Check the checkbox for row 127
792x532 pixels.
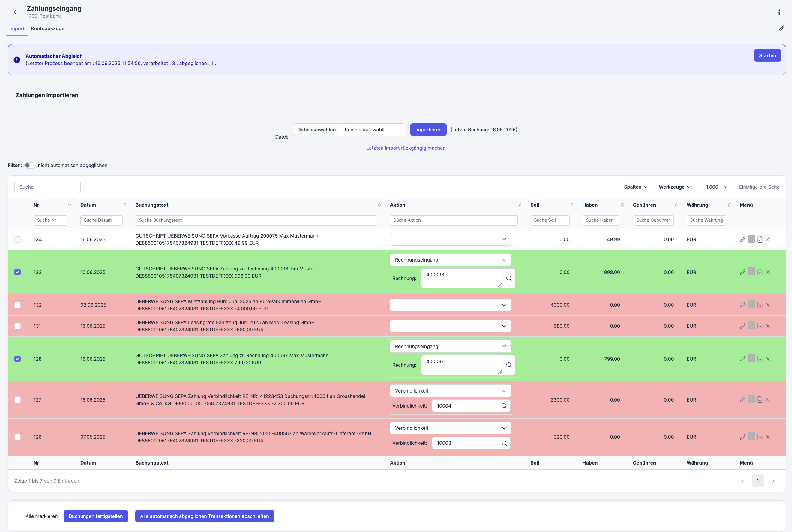[x=18, y=400]
